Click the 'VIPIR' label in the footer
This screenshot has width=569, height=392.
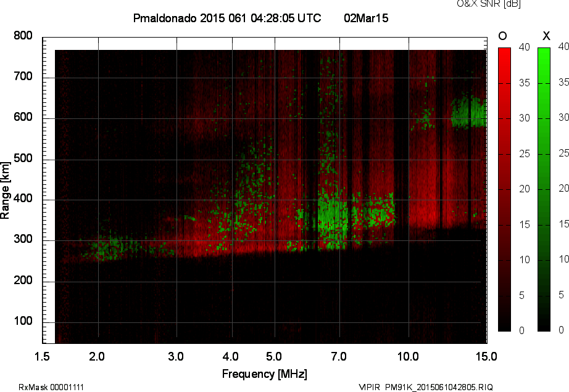click(370, 387)
